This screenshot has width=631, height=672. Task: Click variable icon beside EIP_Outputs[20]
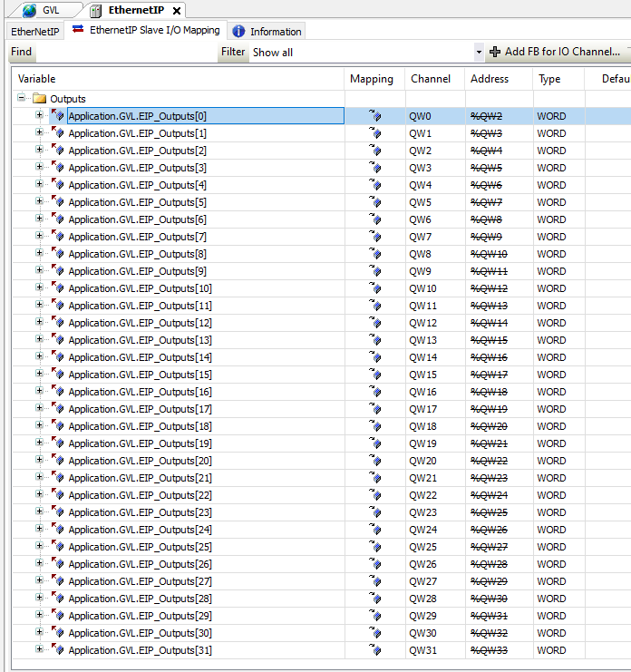click(58, 461)
